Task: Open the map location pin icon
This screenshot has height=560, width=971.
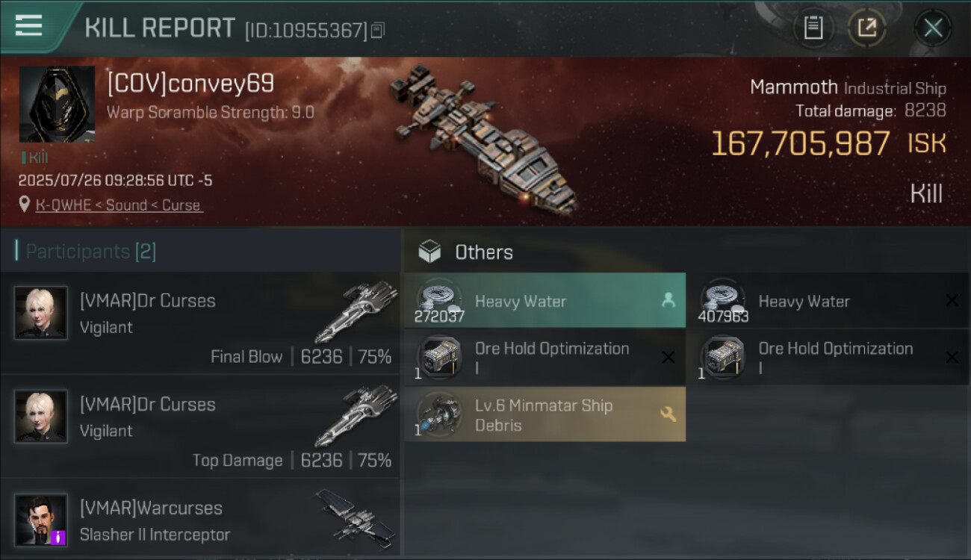Action: pos(25,205)
